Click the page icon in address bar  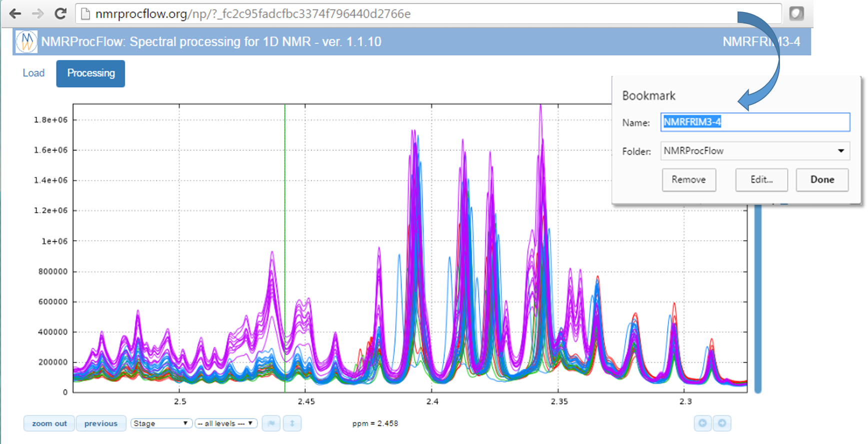pos(85,14)
